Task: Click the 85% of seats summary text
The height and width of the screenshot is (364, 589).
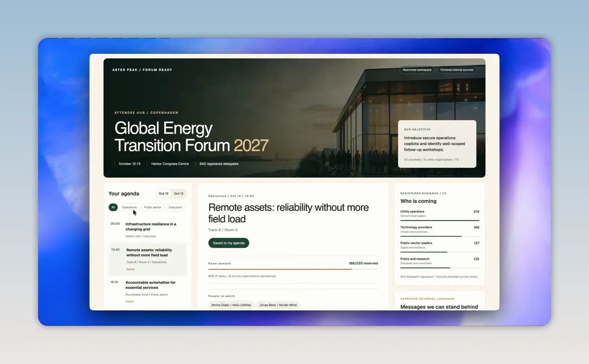Action: click(242, 276)
